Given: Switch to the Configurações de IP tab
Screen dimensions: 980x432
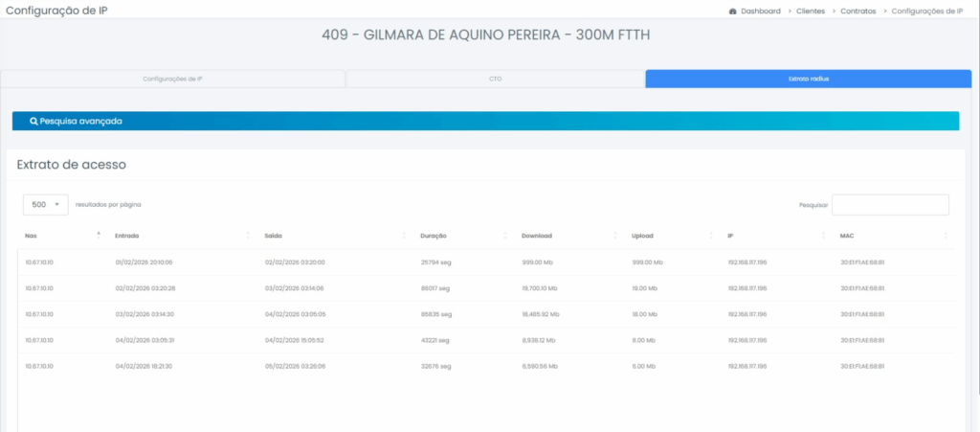Looking at the screenshot, I should pyautogui.click(x=172, y=79).
